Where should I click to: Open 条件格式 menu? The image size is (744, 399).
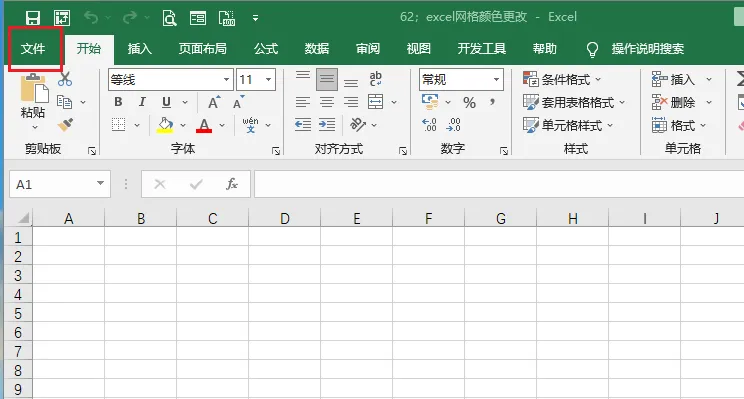pyautogui.click(x=562, y=79)
